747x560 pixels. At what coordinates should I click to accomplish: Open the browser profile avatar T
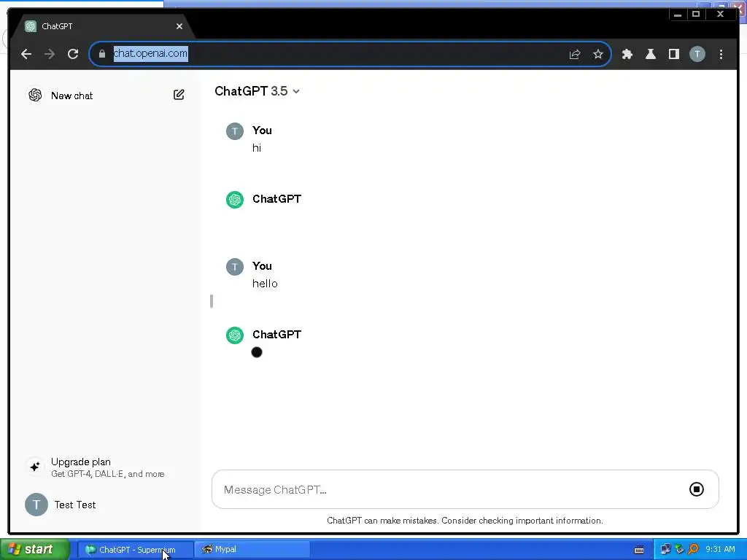(697, 54)
